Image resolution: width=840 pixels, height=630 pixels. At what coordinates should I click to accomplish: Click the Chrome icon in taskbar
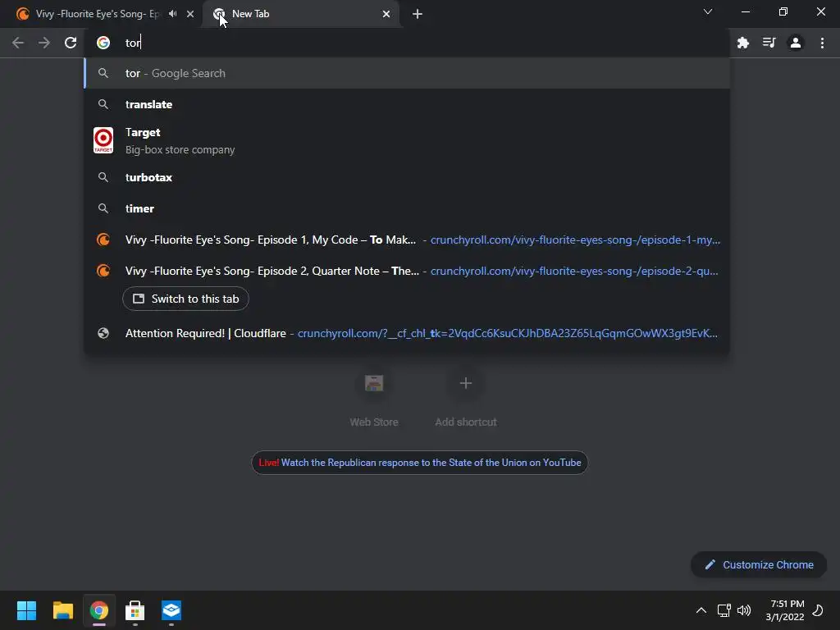(x=99, y=610)
